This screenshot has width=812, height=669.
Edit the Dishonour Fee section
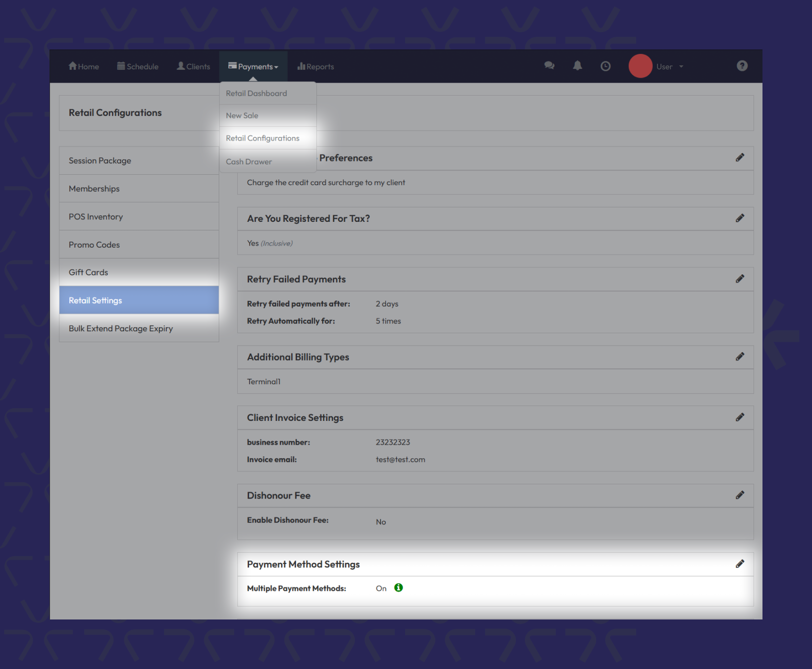740,495
